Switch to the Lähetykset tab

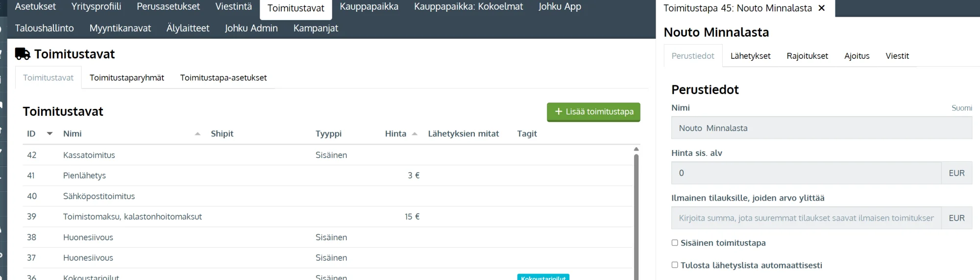coord(750,56)
